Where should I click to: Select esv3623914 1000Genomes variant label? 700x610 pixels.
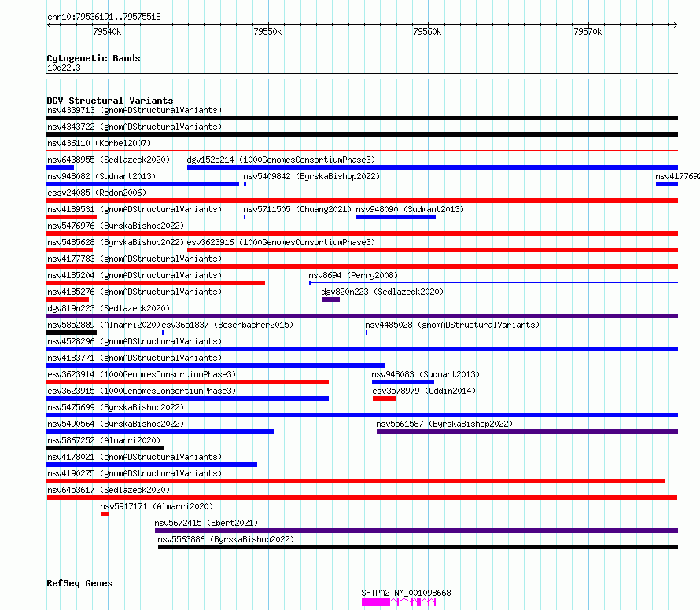[x=142, y=374]
